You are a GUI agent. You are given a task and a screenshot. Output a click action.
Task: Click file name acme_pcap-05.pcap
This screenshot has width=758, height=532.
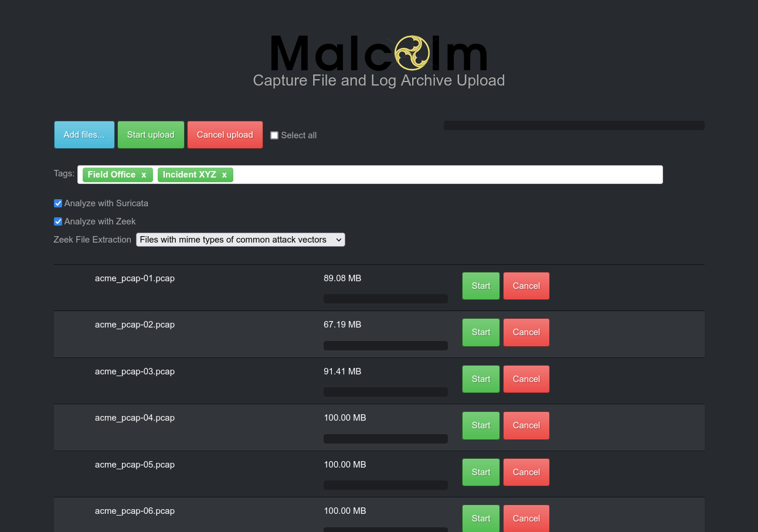click(135, 465)
